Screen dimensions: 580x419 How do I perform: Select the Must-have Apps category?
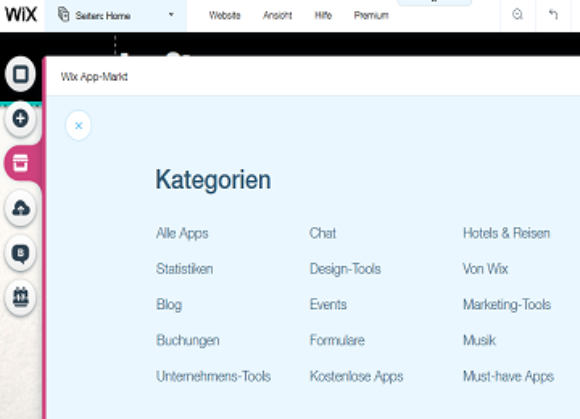[508, 376]
